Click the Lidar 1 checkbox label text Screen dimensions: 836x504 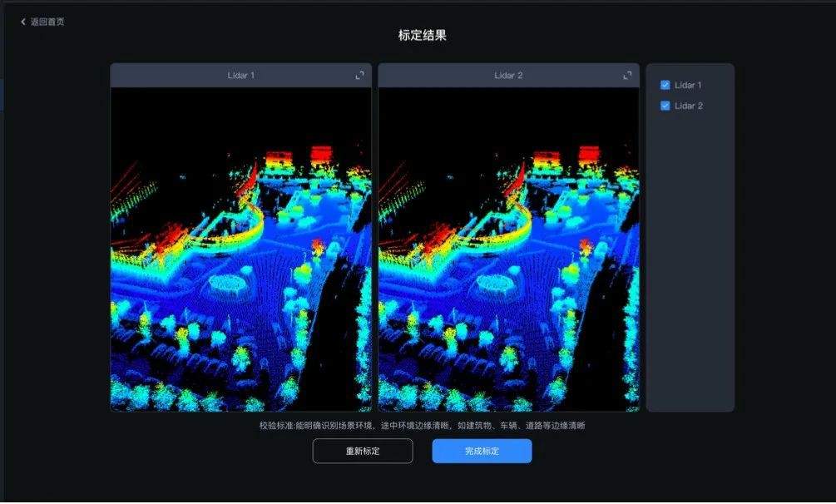point(688,85)
